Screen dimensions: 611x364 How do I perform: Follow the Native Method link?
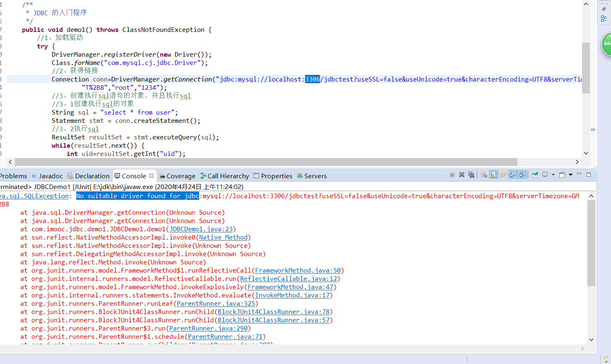224,237
